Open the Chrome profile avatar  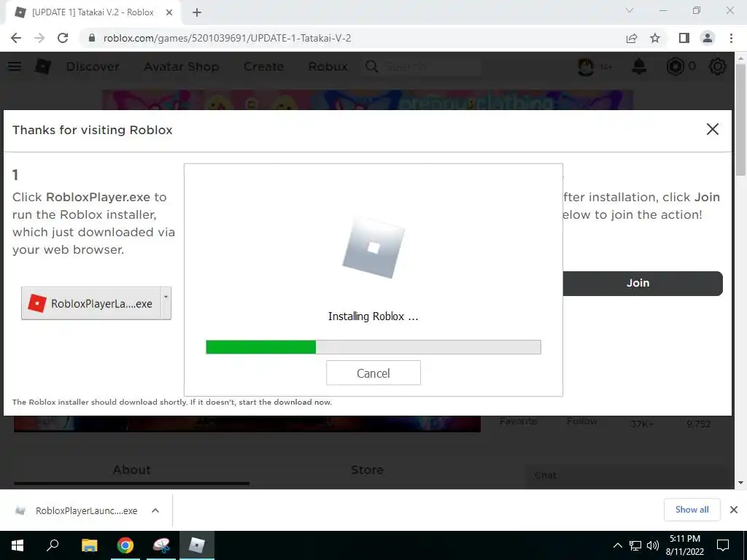click(x=708, y=38)
